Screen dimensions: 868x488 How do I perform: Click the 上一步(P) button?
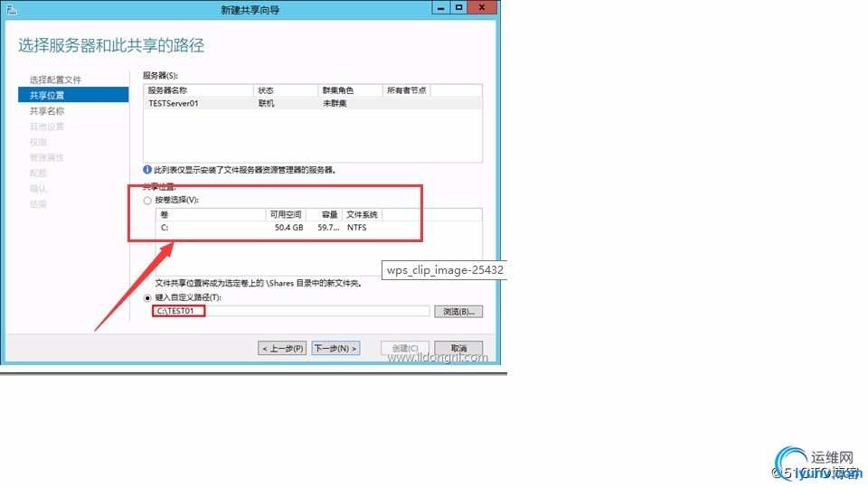[282, 348]
